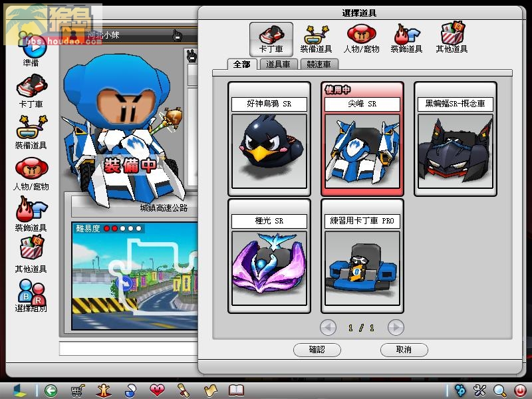Click the star figure icon in bottom bar
Image resolution: width=532 pixels, height=399 pixels.
click(104, 391)
